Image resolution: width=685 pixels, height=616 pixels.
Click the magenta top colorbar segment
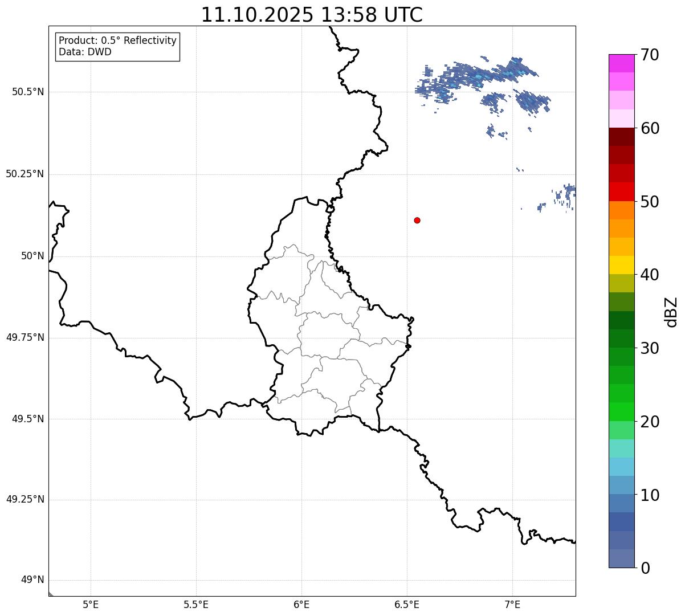pos(622,63)
